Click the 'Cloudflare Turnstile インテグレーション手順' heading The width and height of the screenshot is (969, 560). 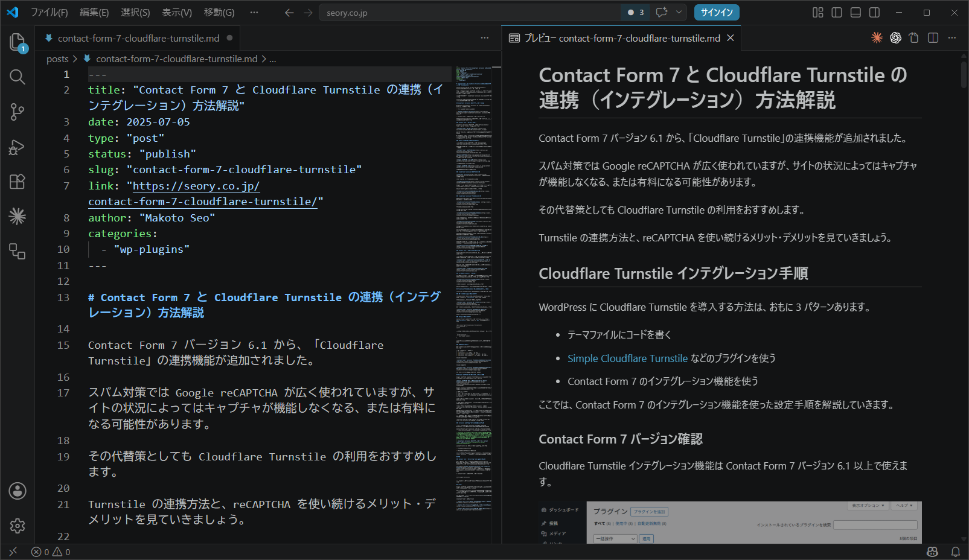(x=674, y=274)
